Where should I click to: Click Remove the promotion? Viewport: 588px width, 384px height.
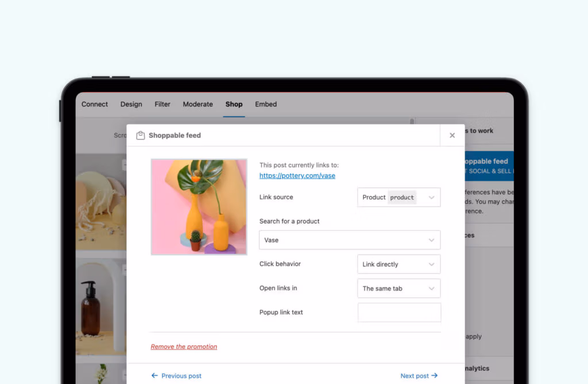coord(184,346)
